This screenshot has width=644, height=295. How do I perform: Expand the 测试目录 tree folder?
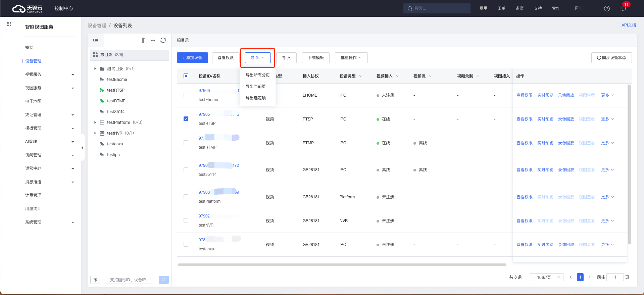click(95, 69)
